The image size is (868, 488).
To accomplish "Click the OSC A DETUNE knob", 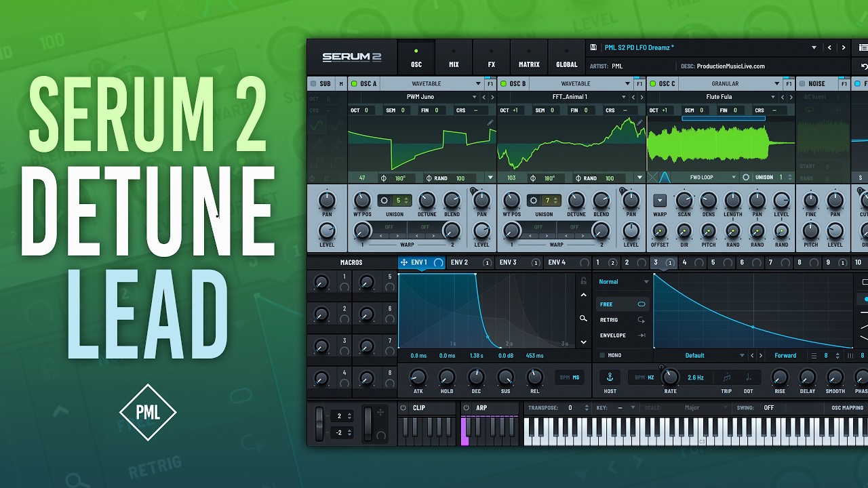I will 427,200.
